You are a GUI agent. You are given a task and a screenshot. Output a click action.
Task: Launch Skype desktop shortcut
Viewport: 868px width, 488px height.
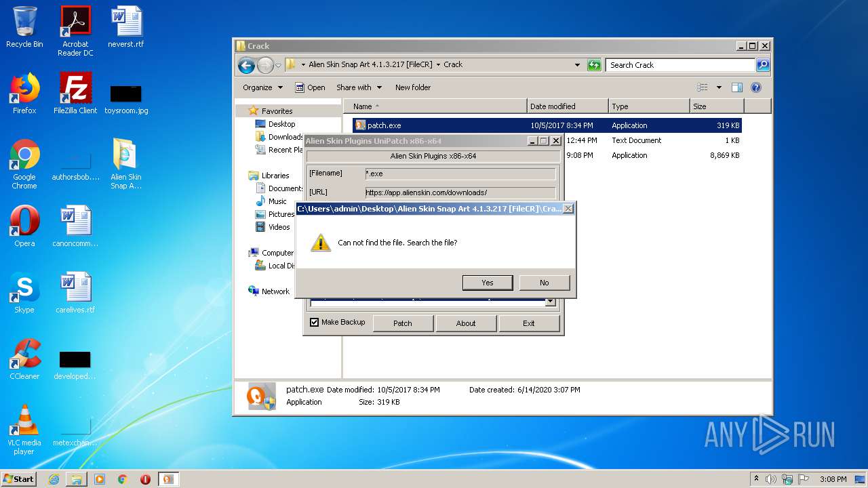click(x=24, y=293)
